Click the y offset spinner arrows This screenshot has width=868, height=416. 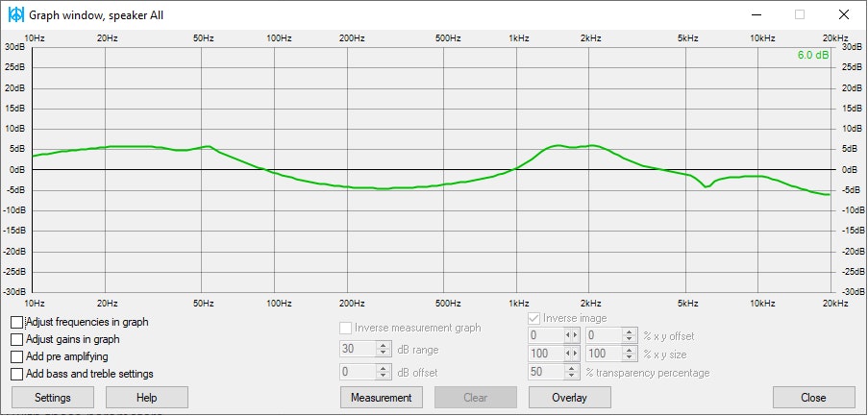(630, 336)
